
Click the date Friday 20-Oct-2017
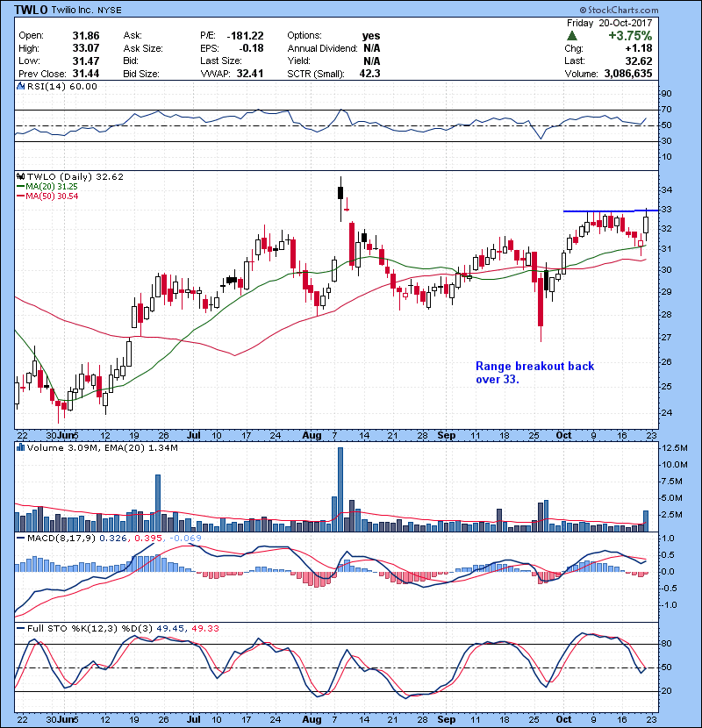pyautogui.click(x=610, y=23)
